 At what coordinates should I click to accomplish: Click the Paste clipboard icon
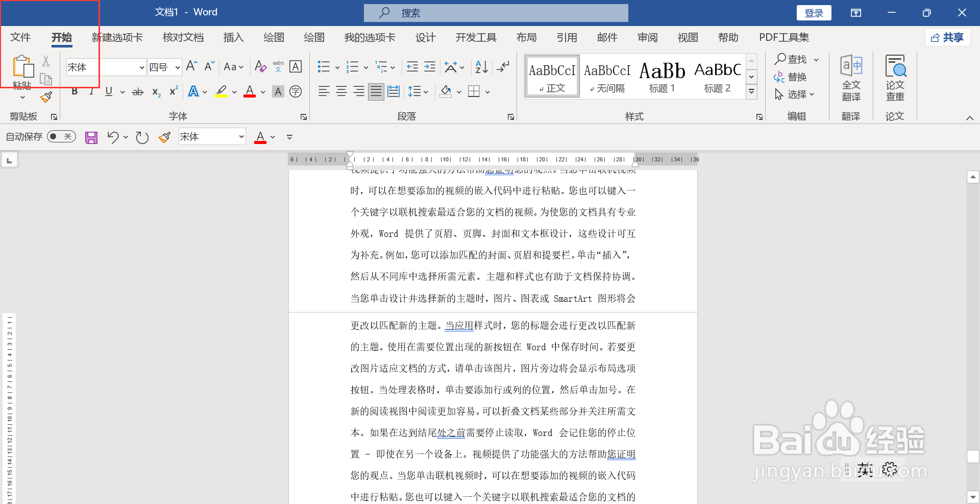coord(22,67)
